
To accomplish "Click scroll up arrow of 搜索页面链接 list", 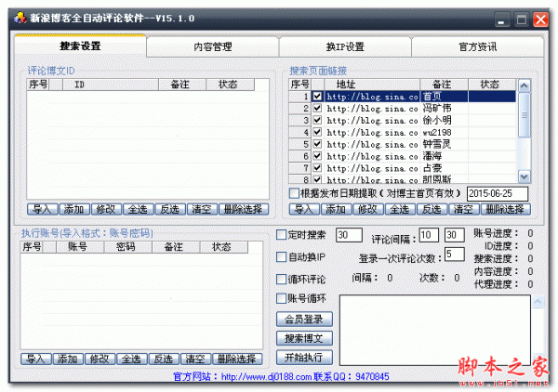I will (525, 85).
